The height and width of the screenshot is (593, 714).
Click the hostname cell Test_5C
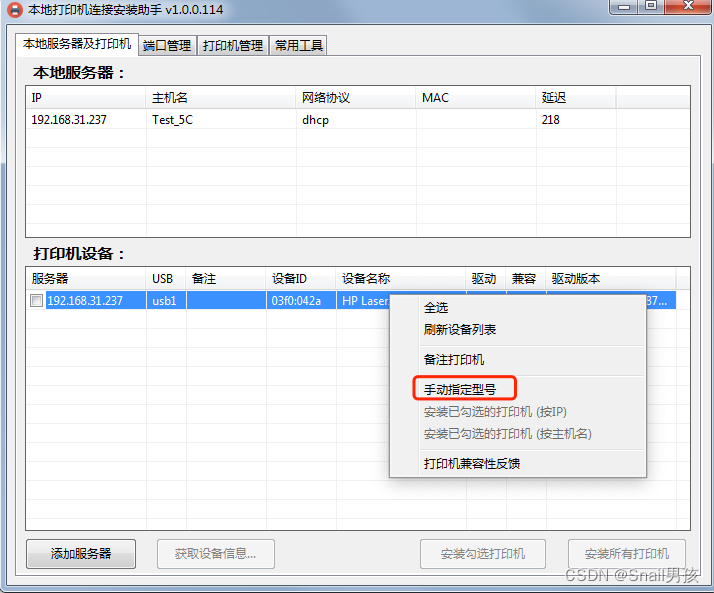[173, 120]
